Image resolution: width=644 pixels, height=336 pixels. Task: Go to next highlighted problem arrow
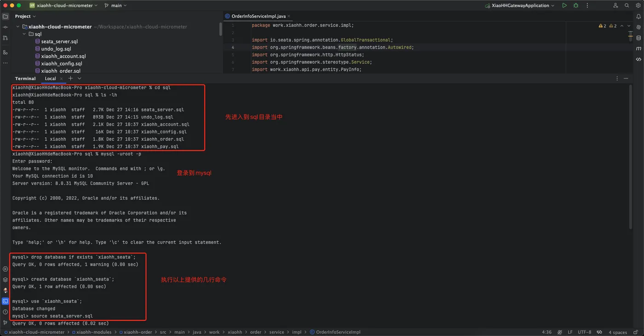[629, 26]
